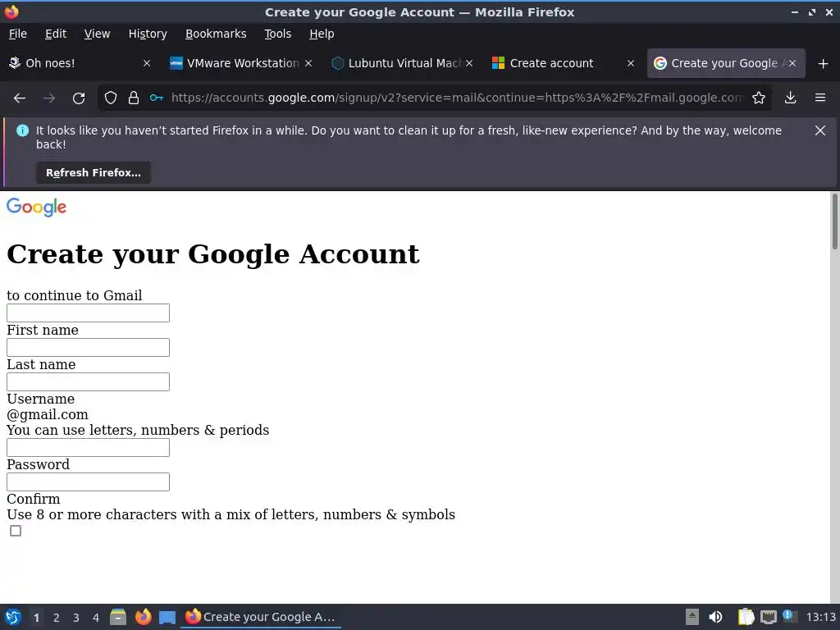Click the Google logo on the page
840x630 pixels.
[36, 208]
